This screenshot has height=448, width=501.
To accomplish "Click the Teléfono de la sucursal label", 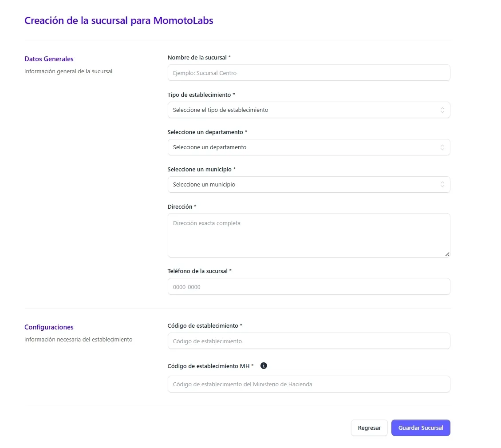I will pos(199,271).
